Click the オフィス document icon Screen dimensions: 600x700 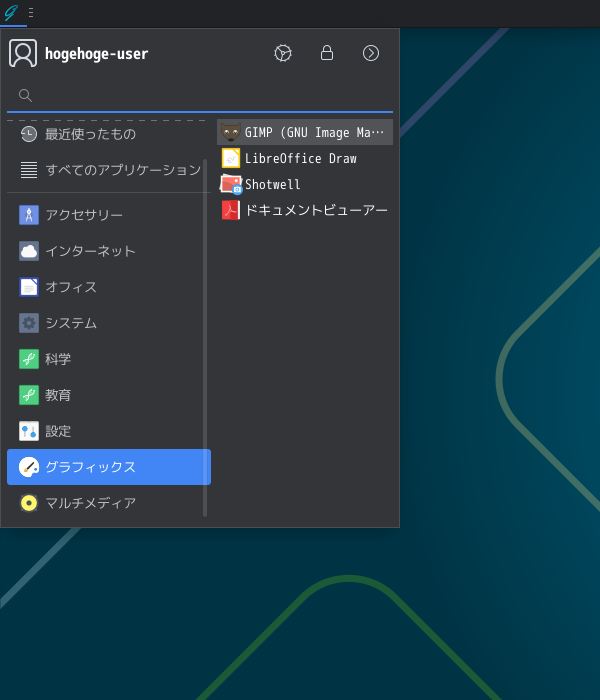pos(29,287)
